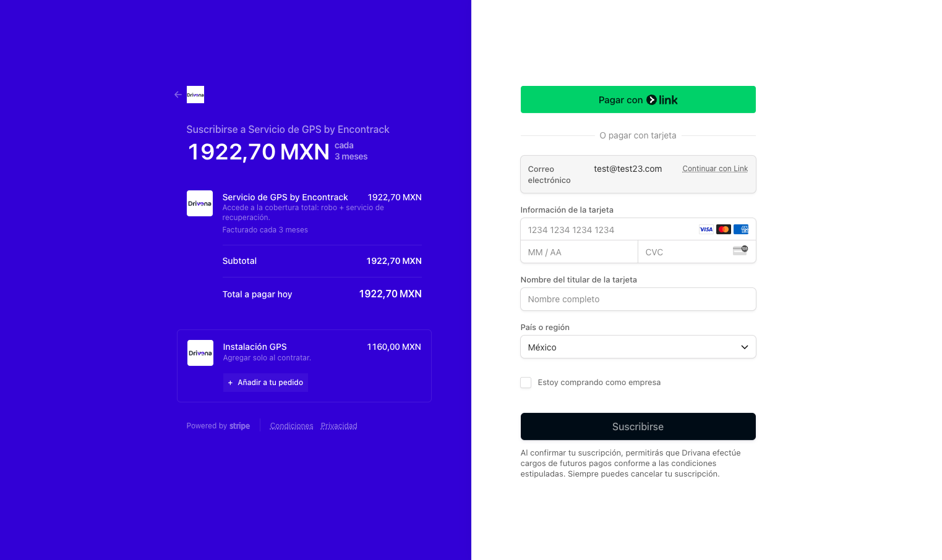Open the Condiciones link
Viewport: 942px width, 560px height.
click(x=291, y=426)
